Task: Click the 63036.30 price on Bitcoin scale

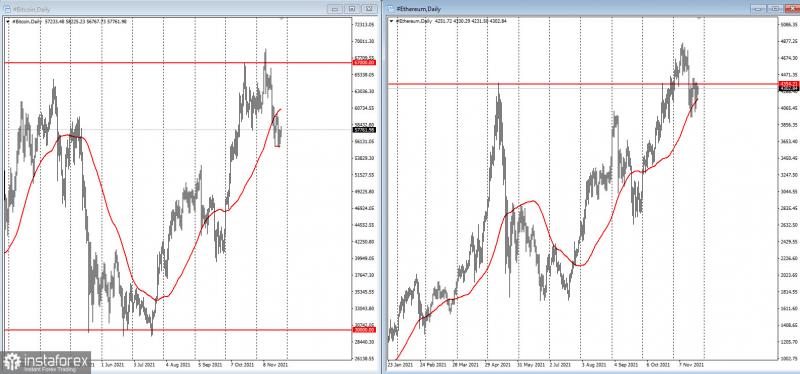Action: pos(364,91)
